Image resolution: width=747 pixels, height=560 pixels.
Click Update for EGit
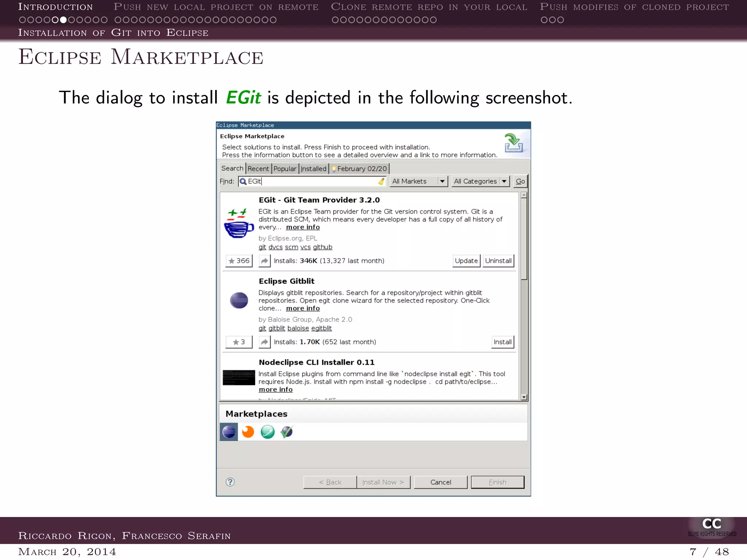click(466, 261)
